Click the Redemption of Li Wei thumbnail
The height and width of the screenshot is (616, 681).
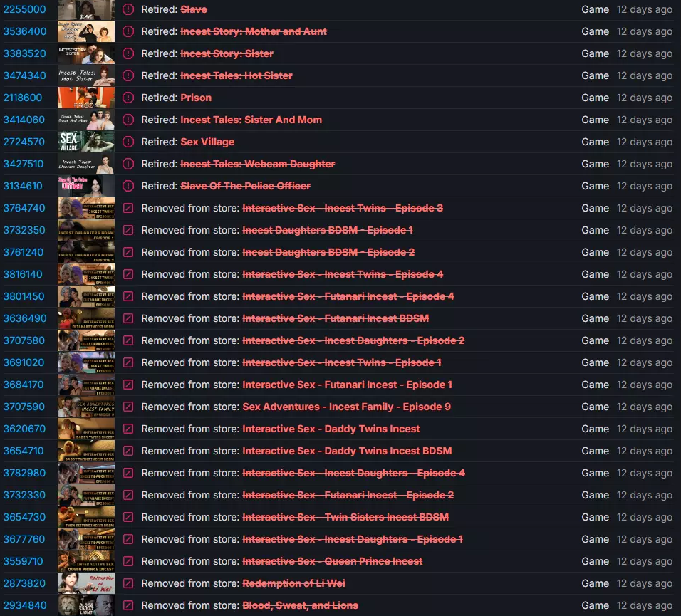tap(86, 583)
